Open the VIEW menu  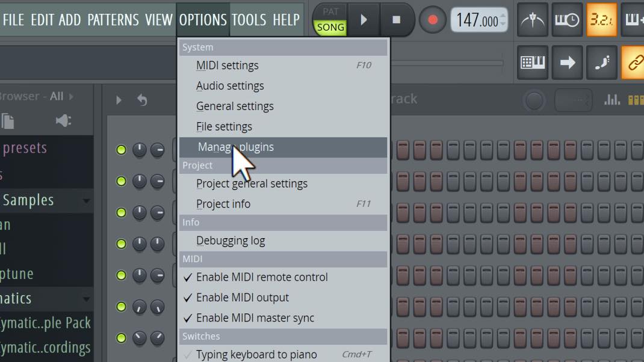pos(158,20)
